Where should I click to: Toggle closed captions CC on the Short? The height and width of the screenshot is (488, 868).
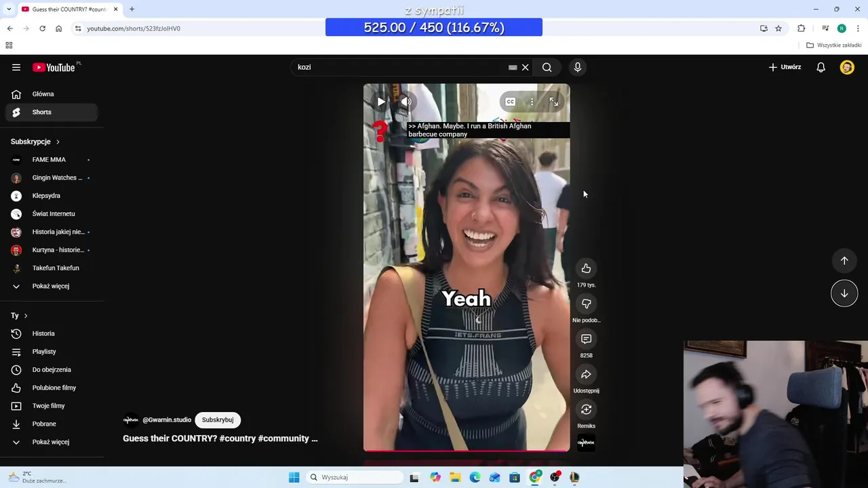coord(511,102)
